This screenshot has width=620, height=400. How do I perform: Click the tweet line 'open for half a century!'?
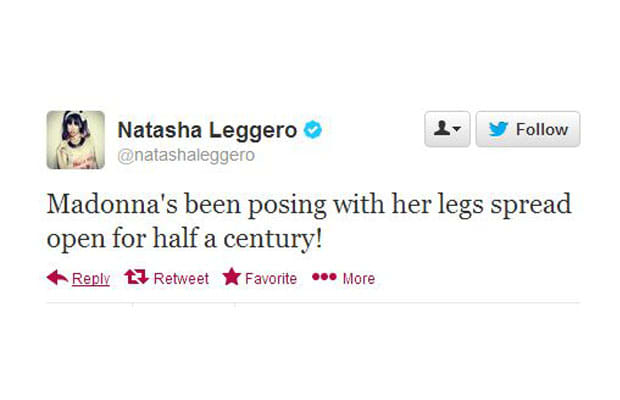tap(185, 238)
